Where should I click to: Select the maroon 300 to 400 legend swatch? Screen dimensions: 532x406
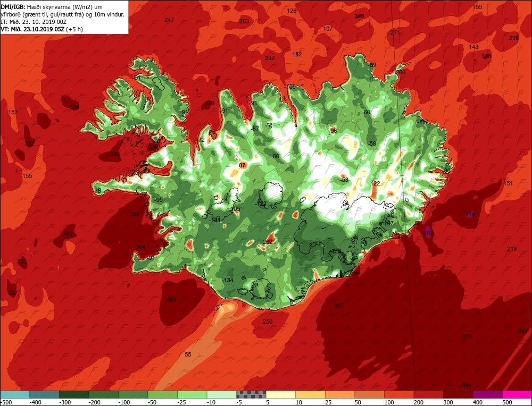458,394
